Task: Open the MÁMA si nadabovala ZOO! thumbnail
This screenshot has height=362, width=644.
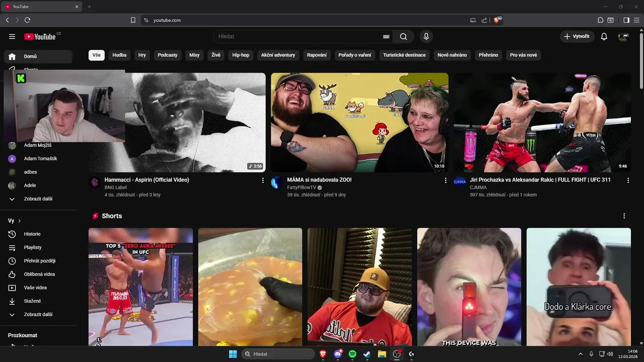Action: pos(360,123)
